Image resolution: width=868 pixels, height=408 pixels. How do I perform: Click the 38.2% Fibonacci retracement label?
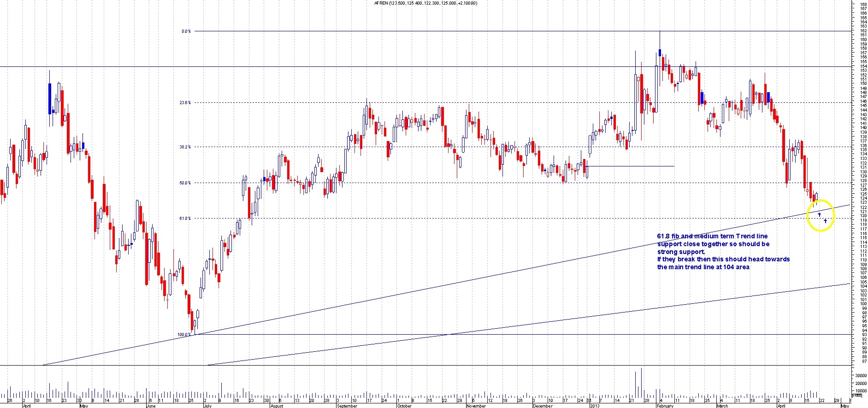coord(185,147)
